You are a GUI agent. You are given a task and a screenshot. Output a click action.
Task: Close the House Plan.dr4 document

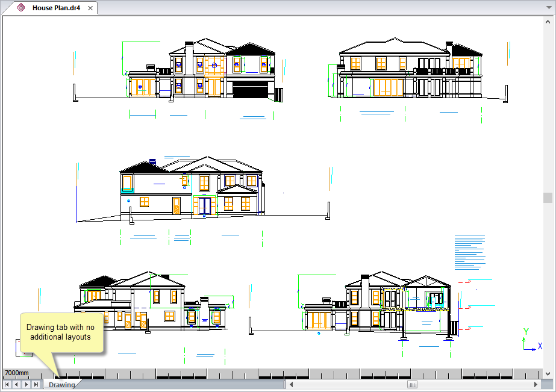click(90, 9)
